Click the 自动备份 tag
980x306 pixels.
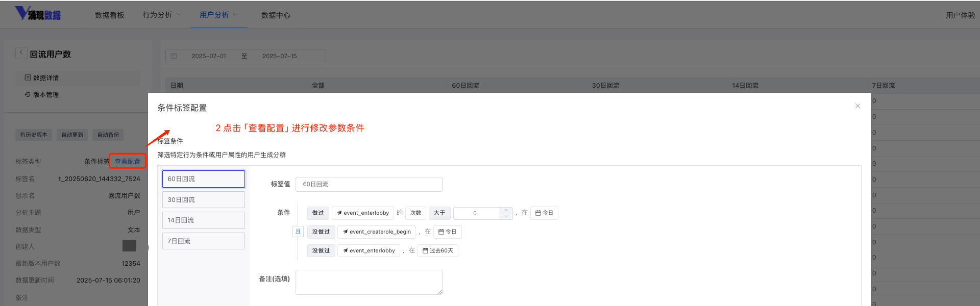(108, 135)
